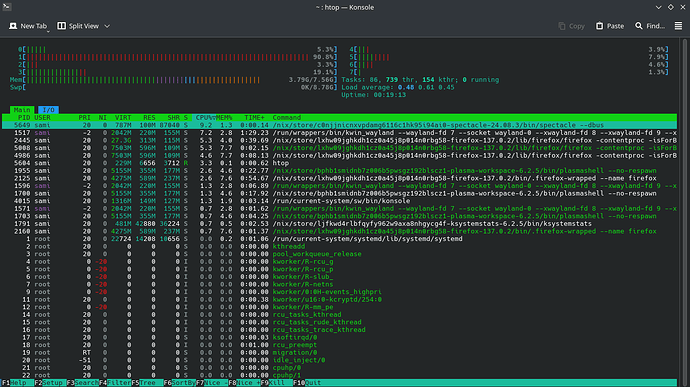Image resolution: width=690 pixels, height=387 pixels.
Task: Switch to the I/O tab
Action: (x=48, y=110)
